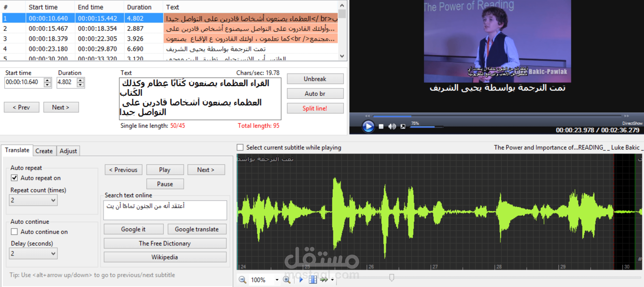Switch to the Create tab
This screenshot has height=287, width=644.
pos(44,151)
